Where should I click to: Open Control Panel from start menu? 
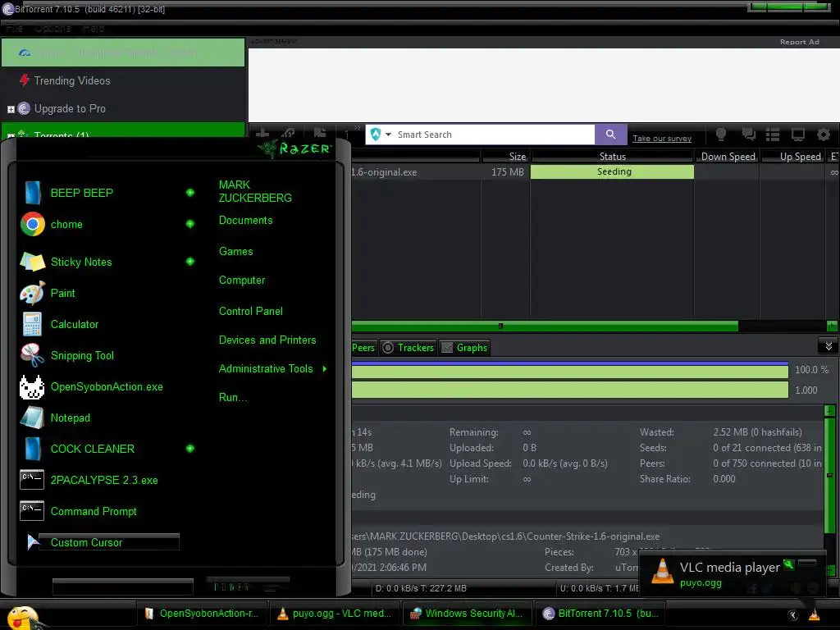pyautogui.click(x=251, y=311)
